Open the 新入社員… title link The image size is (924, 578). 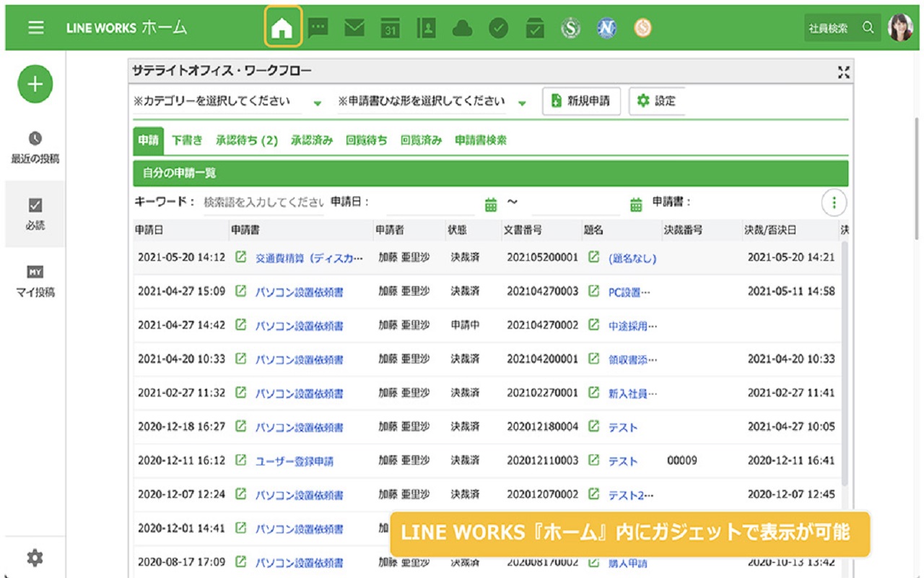[633, 394]
